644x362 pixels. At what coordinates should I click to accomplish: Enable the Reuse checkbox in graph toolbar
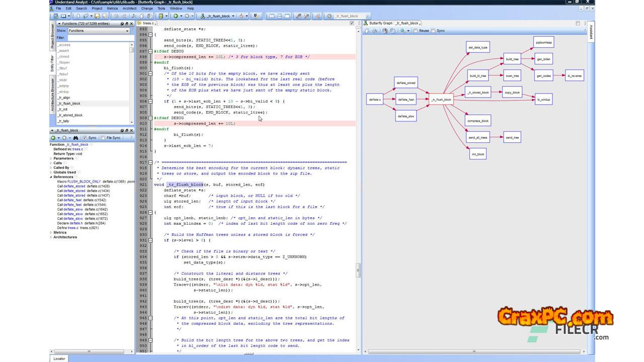(x=415, y=31)
